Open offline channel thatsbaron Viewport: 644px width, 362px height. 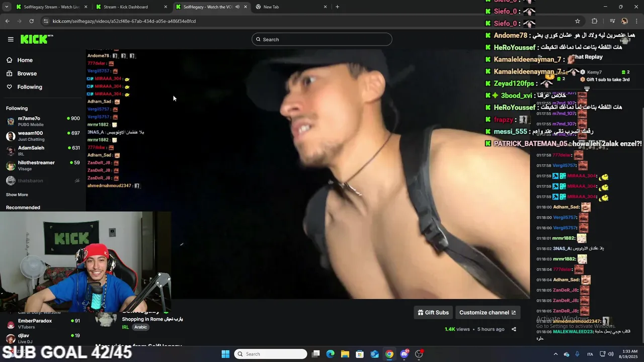click(x=43, y=180)
